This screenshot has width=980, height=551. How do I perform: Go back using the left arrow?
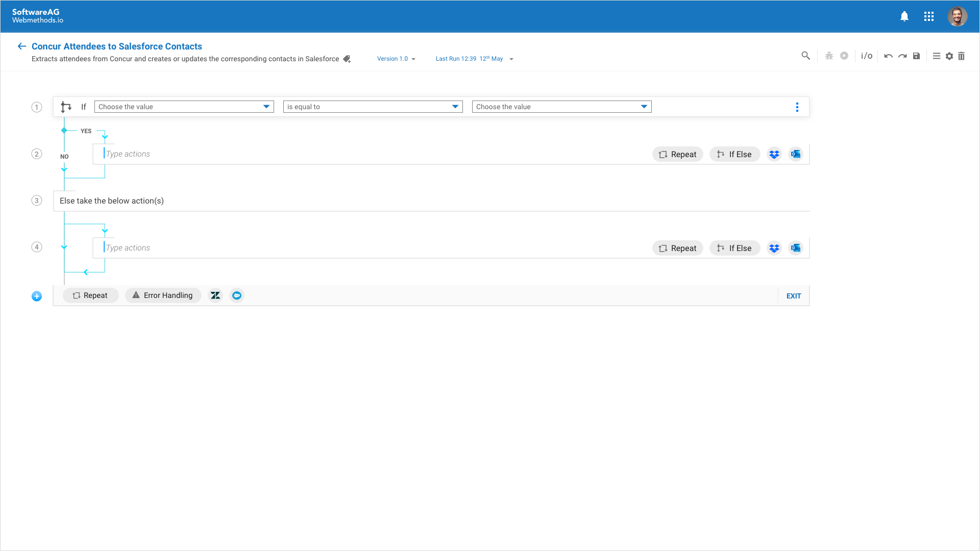(21, 46)
